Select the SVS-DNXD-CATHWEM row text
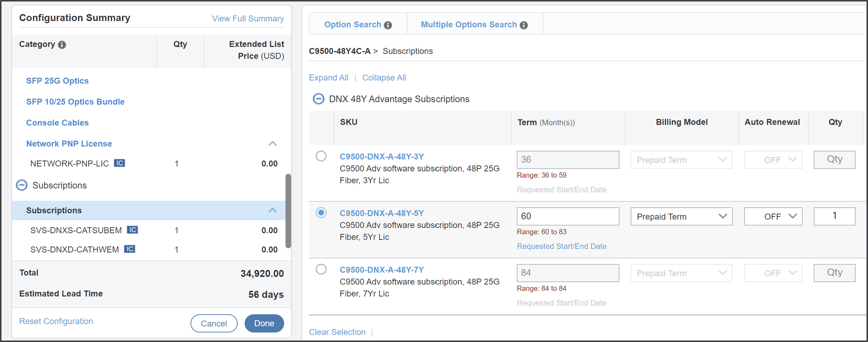Image resolution: width=868 pixels, height=342 pixels. pos(74,250)
